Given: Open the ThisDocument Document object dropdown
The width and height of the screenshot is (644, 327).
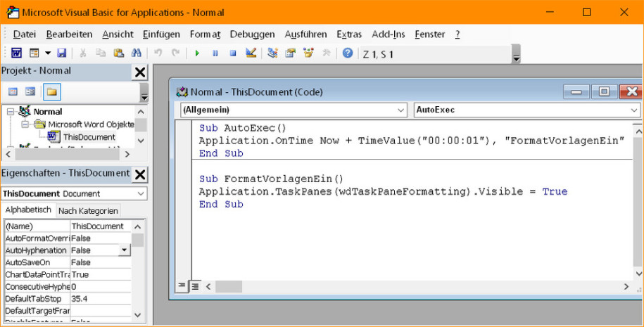Looking at the screenshot, I should click(141, 193).
